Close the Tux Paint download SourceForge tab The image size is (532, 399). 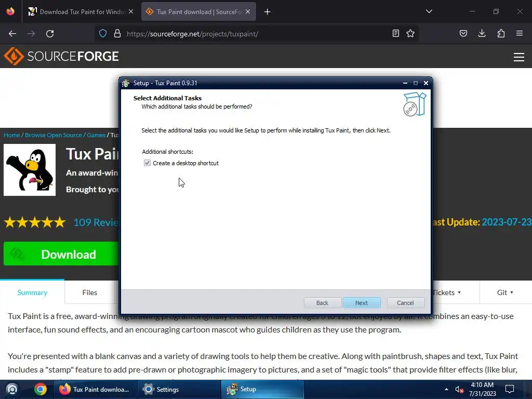point(248,12)
